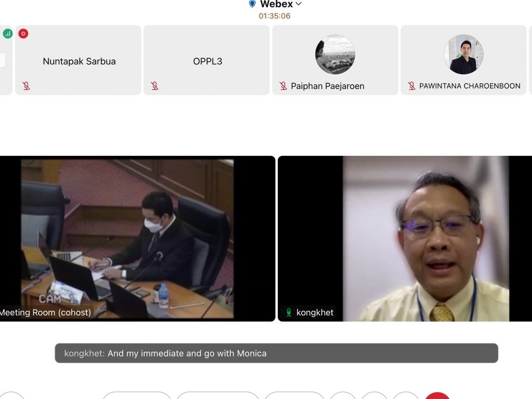This screenshot has height=399, width=532.
Task: Click the Paiphan Paejaroen name label
Action: [x=327, y=86]
